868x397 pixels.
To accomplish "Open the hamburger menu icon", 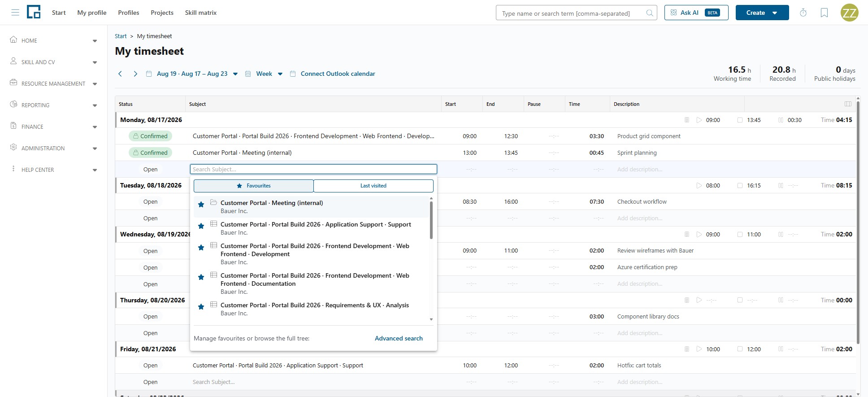I will [x=15, y=13].
